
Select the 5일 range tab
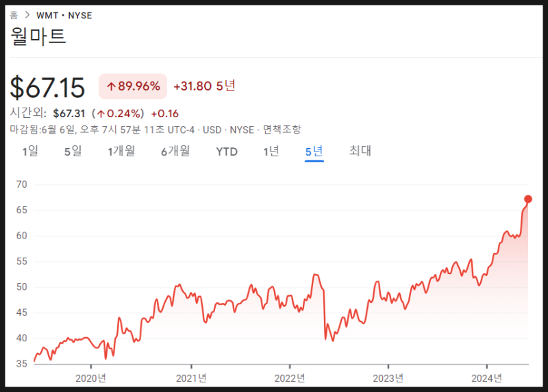(x=73, y=151)
